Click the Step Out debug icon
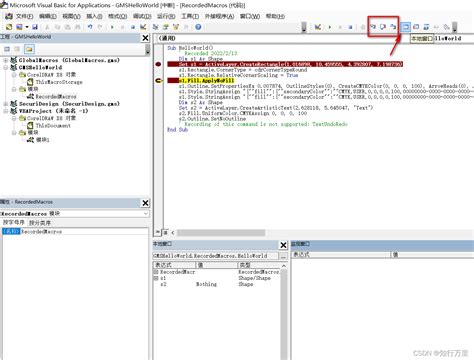Image resolution: width=474 pixels, height=360 pixels. coord(394,27)
